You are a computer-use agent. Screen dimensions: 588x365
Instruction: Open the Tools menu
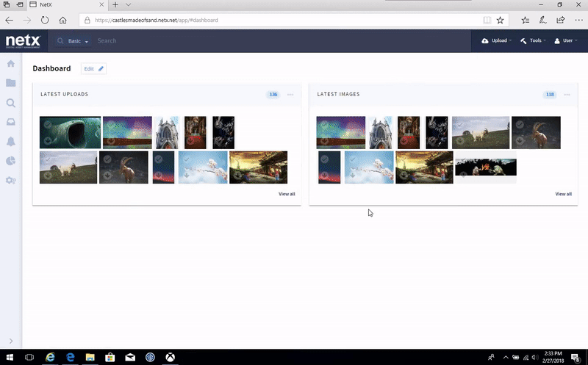tap(532, 41)
